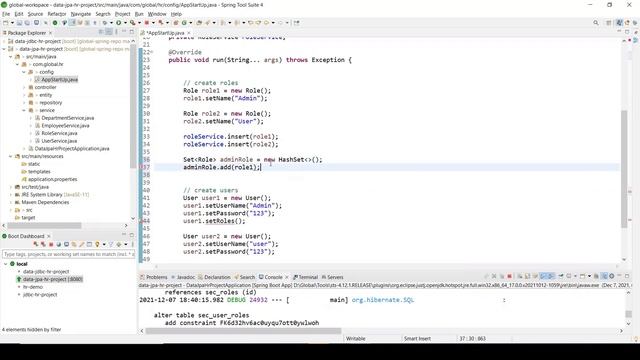Expand the controller package
This screenshot has width=640, height=360.
click(24, 87)
